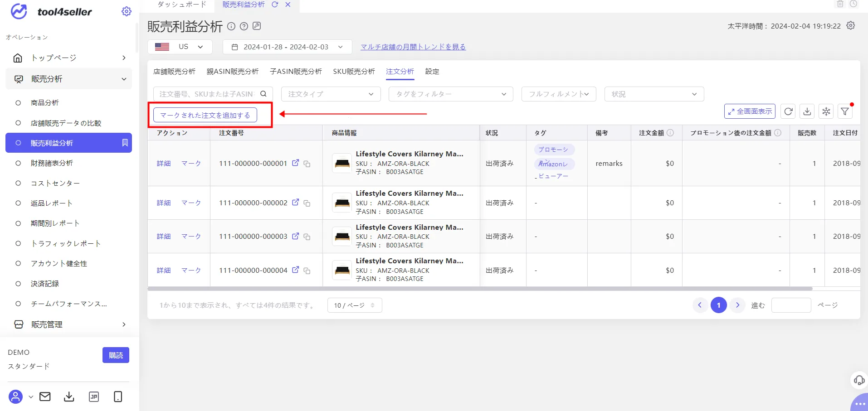The image size is (868, 411).
Task: Open トラフィックレポート in the sidebar
Action: pyautogui.click(x=66, y=243)
